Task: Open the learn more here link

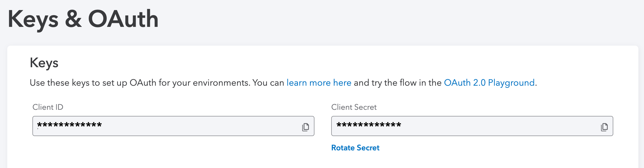Action: point(319,83)
